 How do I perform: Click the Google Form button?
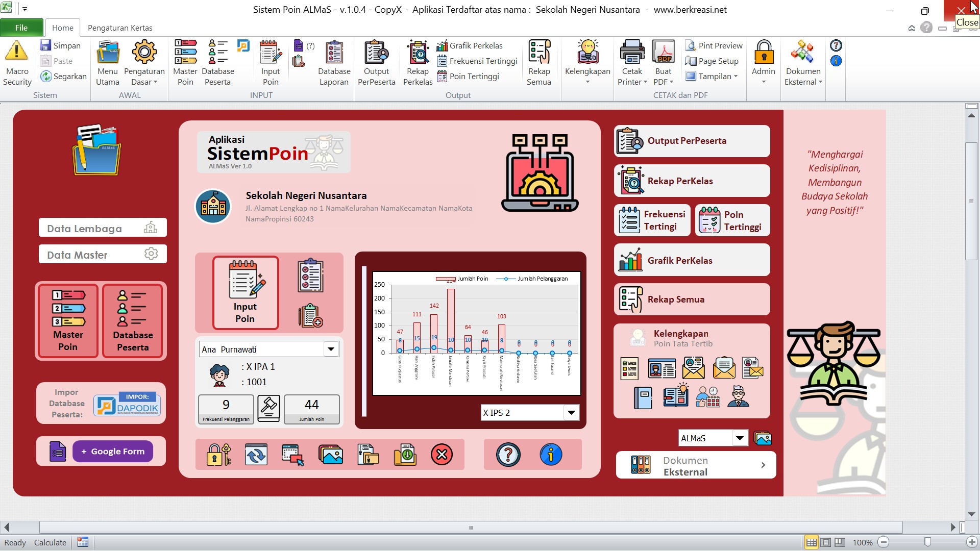tap(113, 452)
